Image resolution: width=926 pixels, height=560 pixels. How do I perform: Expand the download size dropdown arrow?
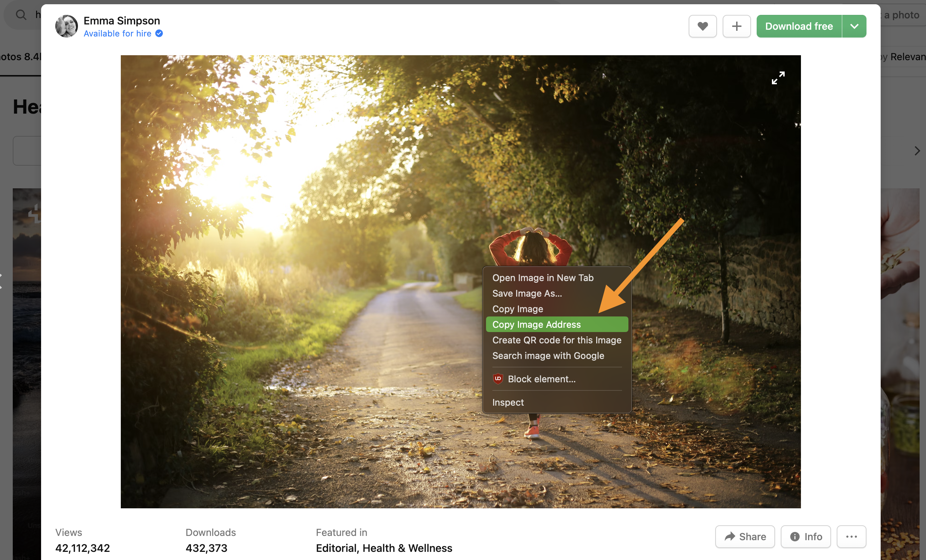[854, 26]
